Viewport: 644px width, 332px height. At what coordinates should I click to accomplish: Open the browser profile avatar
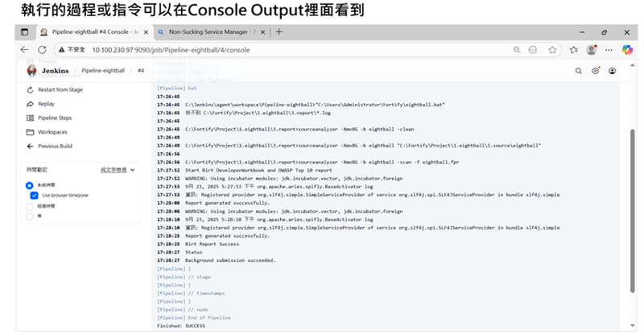point(592,50)
